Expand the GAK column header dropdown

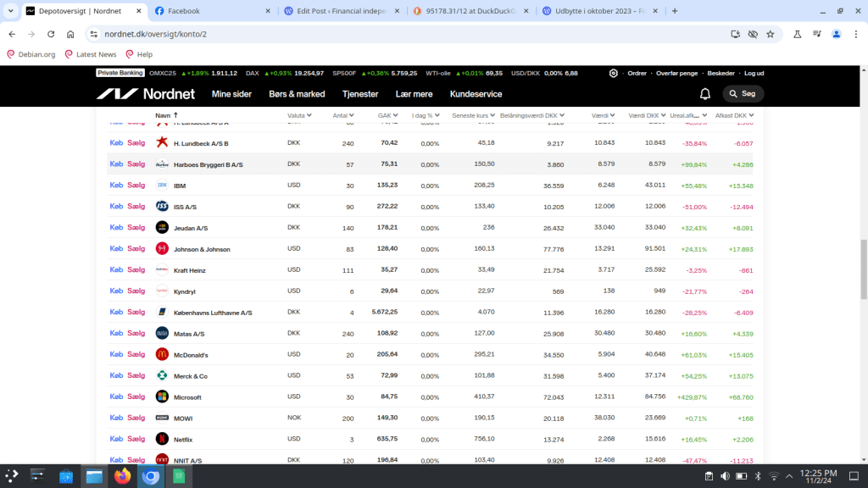point(387,115)
